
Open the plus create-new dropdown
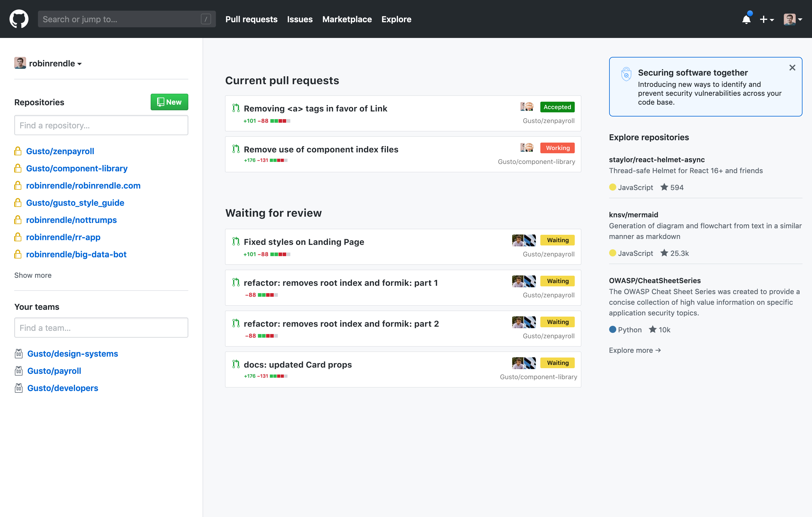pos(766,20)
